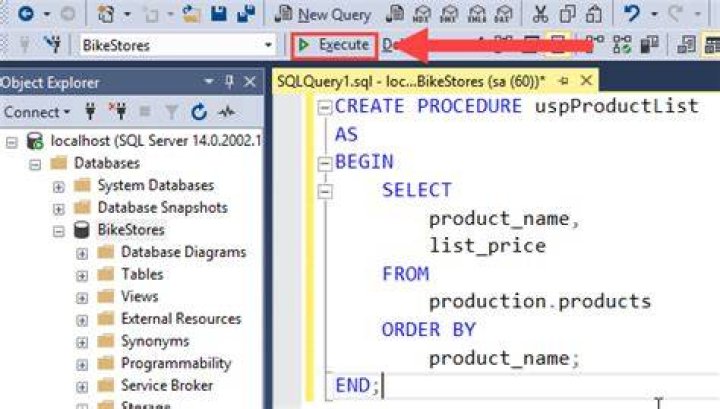Expand the Service Broker folder
720x409 pixels.
82,387
